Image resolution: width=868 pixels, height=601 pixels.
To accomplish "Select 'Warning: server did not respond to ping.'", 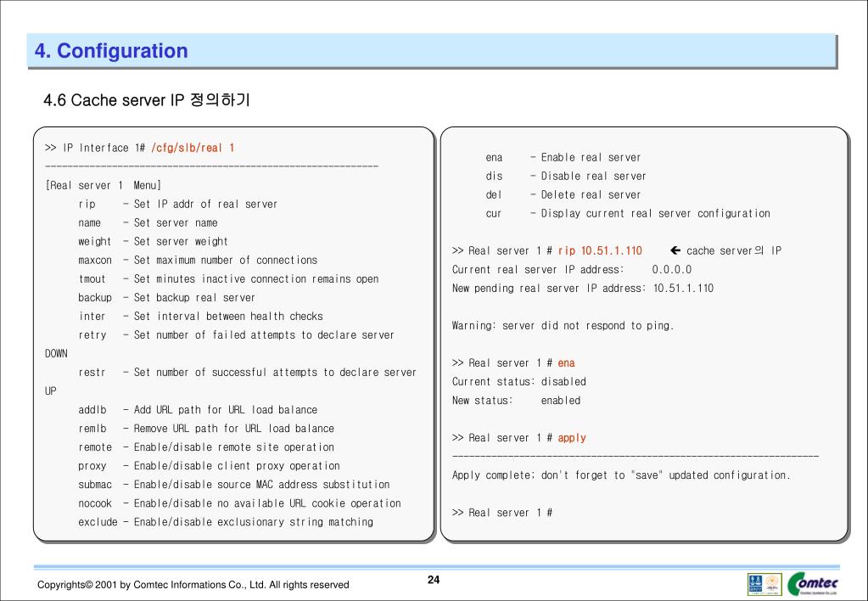I will [x=563, y=326].
